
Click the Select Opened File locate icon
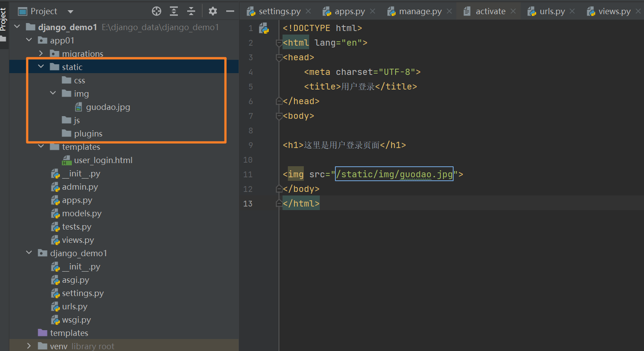pyautogui.click(x=156, y=11)
